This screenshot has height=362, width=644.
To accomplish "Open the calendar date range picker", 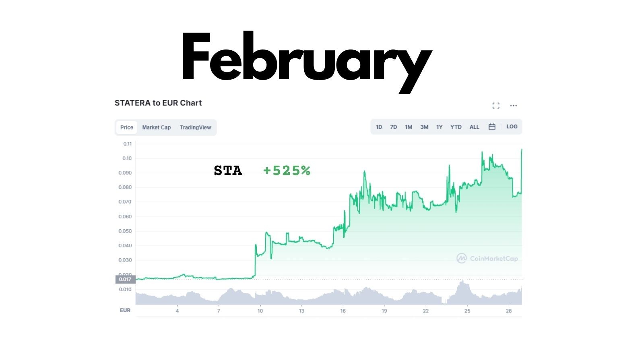I will [492, 127].
